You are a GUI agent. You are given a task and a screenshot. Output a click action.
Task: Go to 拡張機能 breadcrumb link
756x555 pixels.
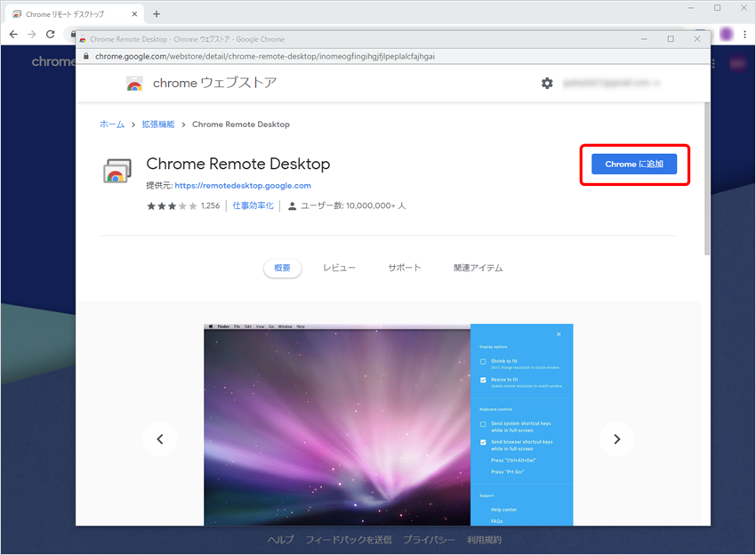pyautogui.click(x=158, y=125)
